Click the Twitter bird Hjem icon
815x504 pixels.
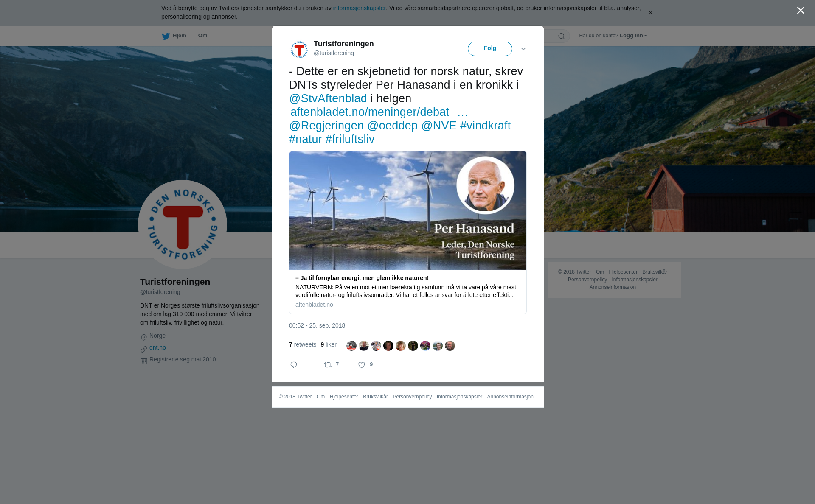pyautogui.click(x=166, y=36)
